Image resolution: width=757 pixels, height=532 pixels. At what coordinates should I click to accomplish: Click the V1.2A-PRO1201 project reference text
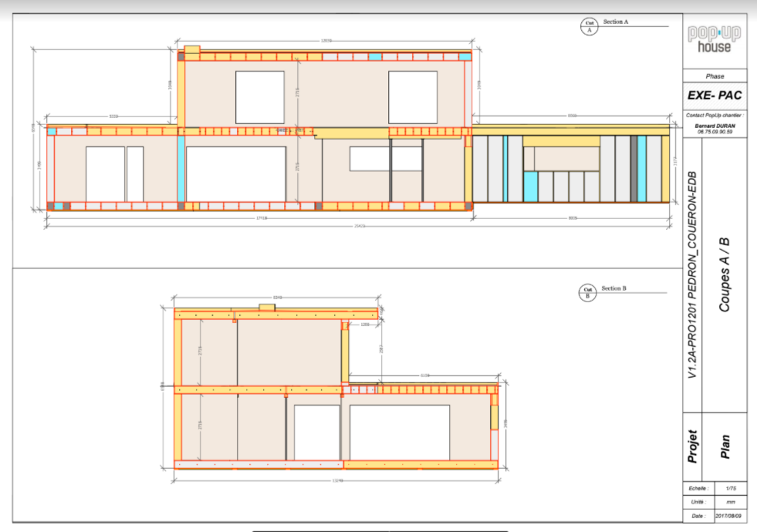click(692, 274)
